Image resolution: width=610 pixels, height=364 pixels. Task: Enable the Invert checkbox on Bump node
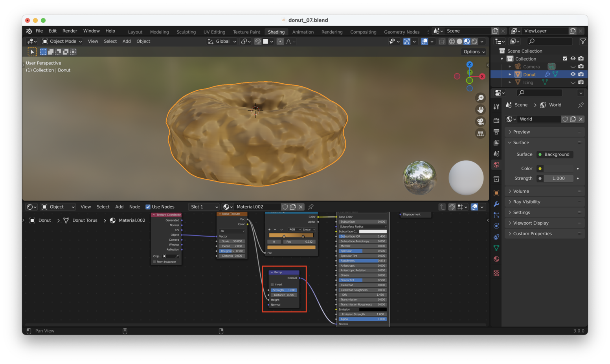pyautogui.click(x=272, y=285)
